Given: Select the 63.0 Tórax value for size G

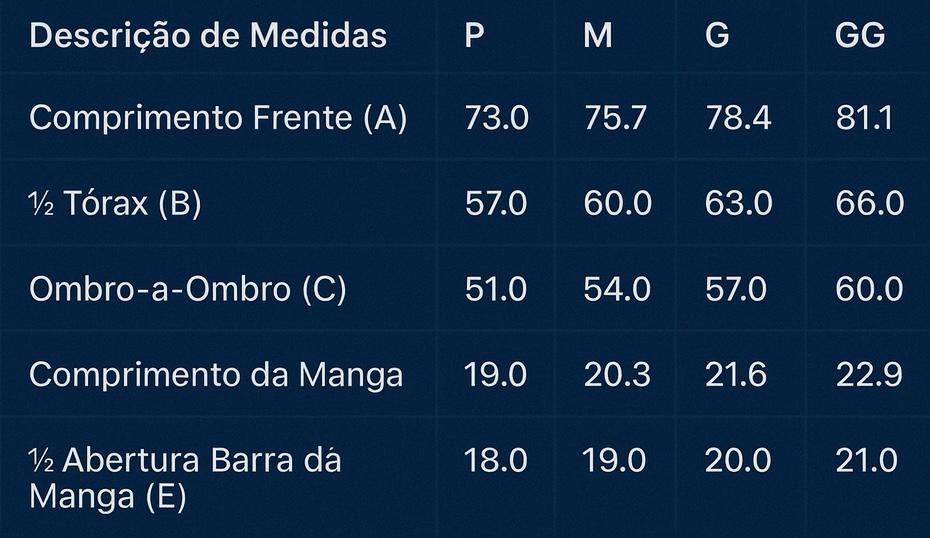Looking at the screenshot, I should click(x=738, y=203).
